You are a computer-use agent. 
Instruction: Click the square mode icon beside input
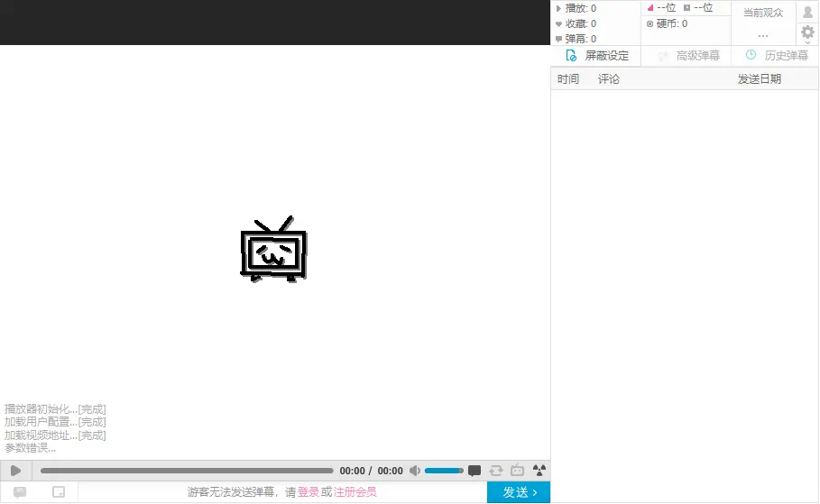[59, 492]
